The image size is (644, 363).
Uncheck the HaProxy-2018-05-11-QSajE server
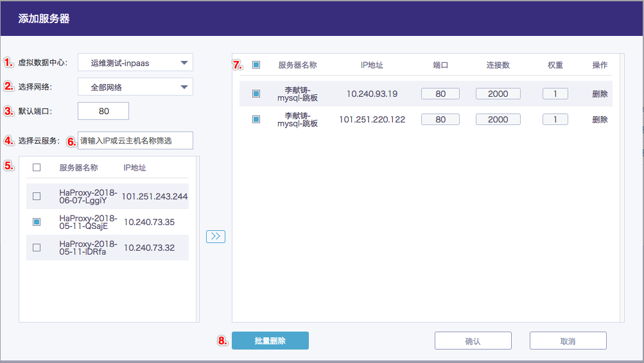pyautogui.click(x=37, y=222)
